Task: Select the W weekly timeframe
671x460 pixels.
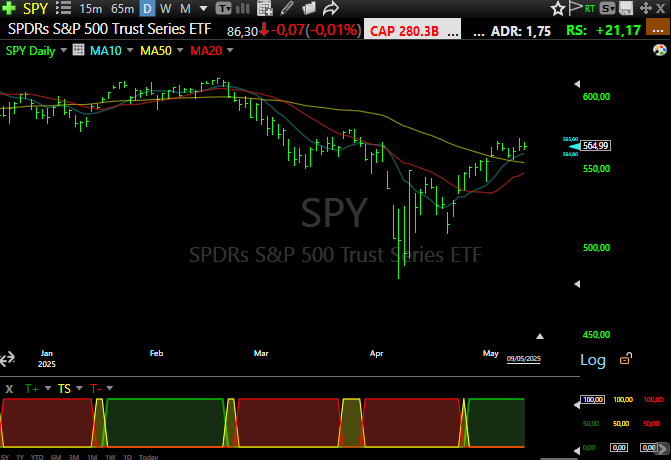Action: tap(166, 8)
